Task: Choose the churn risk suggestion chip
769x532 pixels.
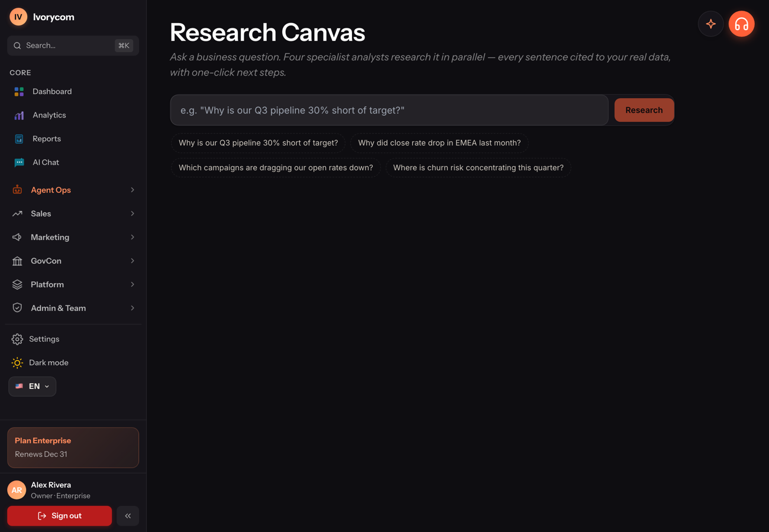Action: point(479,168)
